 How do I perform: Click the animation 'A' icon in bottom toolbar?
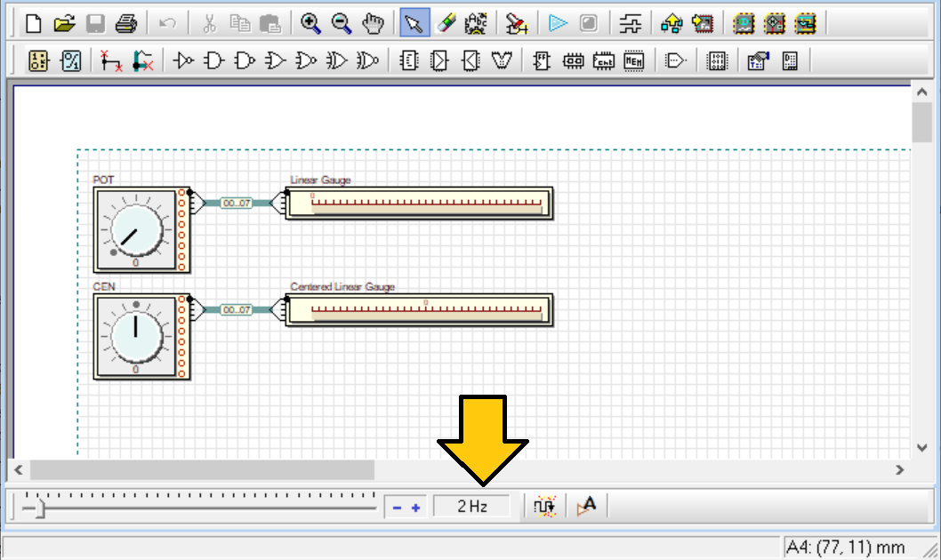click(x=586, y=507)
